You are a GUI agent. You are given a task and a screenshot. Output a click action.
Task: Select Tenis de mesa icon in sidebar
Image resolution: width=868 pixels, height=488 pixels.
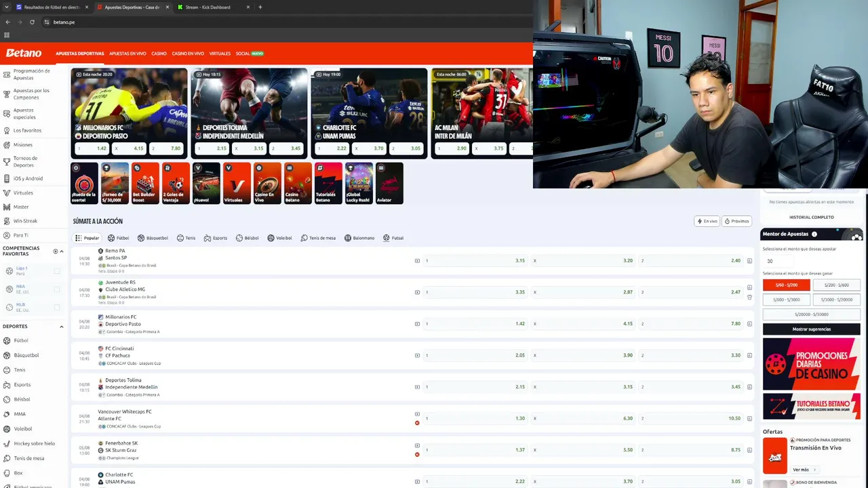[7, 458]
